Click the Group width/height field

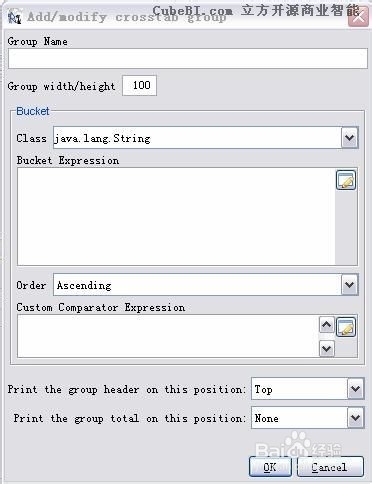[139, 86]
